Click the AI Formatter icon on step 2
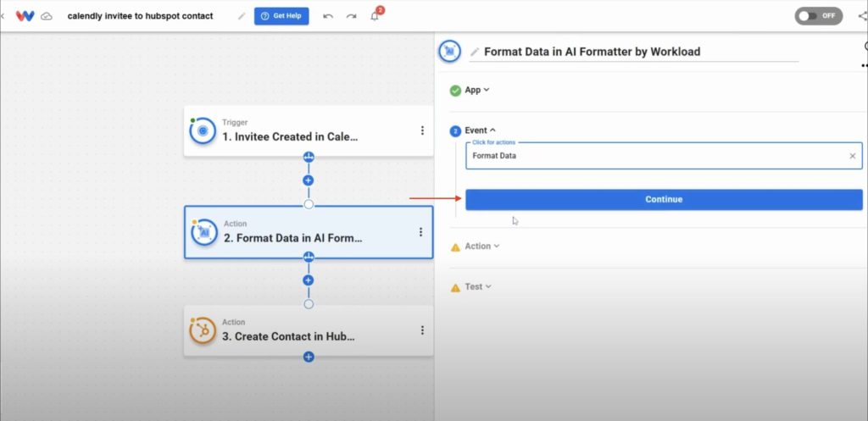The width and height of the screenshot is (868, 421). point(204,232)
